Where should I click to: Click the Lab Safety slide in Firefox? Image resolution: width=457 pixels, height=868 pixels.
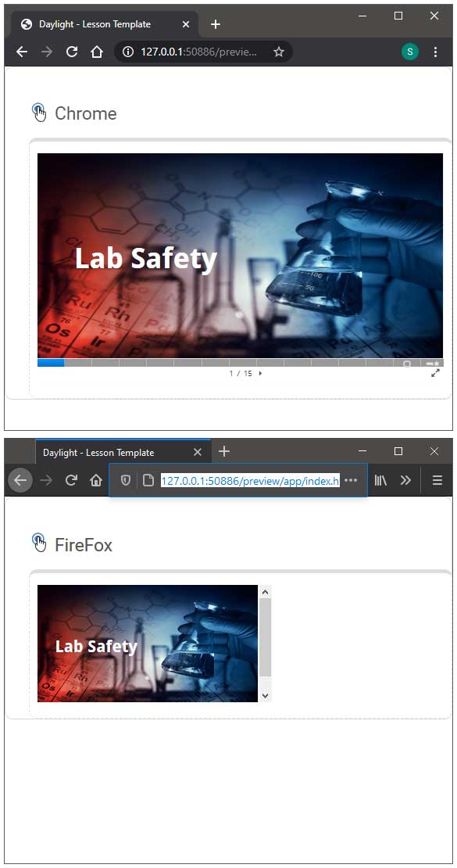(x=148, y=644)
